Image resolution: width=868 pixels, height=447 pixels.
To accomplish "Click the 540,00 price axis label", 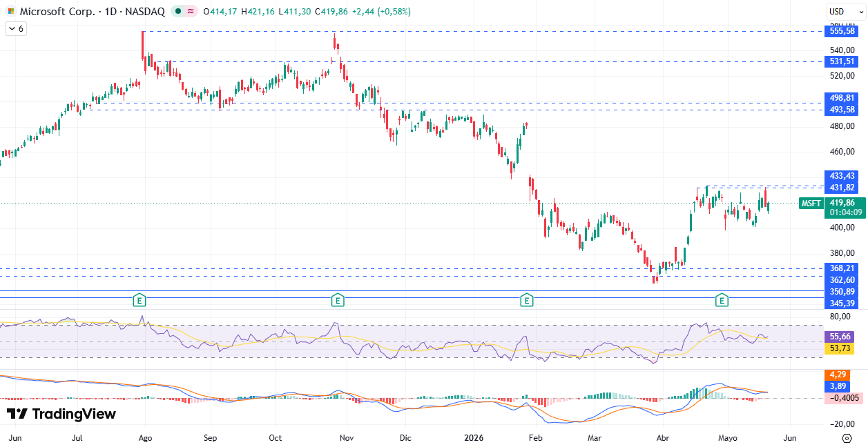I will (842, 50).
